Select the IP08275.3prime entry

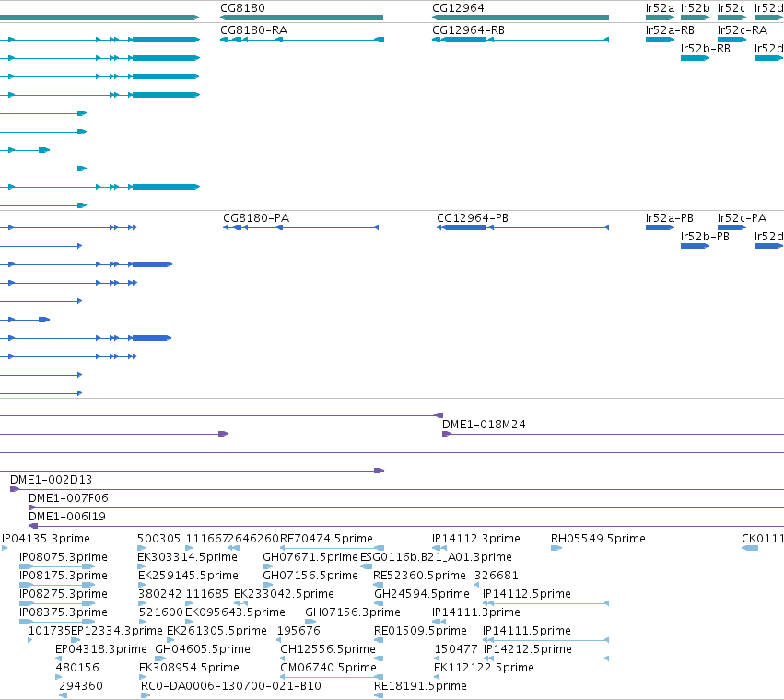pos(64,594)
